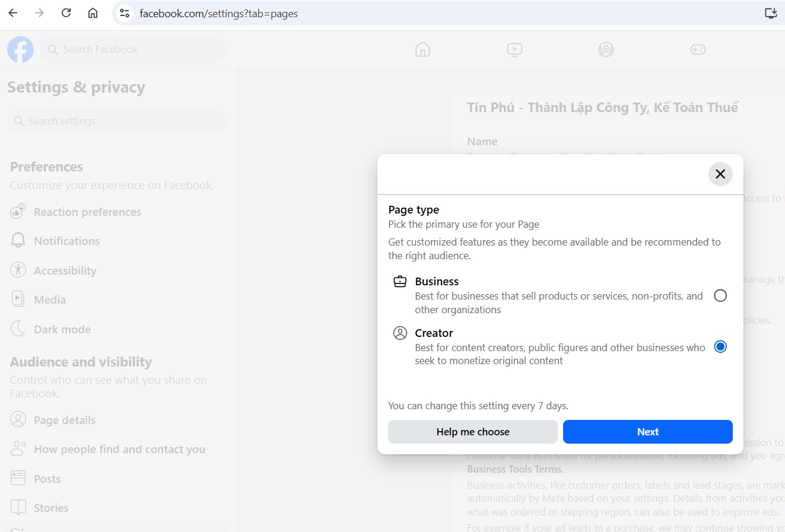Viewport: 785px width, 532px height.
Task: Open the Video tab icon
Action: [514, 50]
